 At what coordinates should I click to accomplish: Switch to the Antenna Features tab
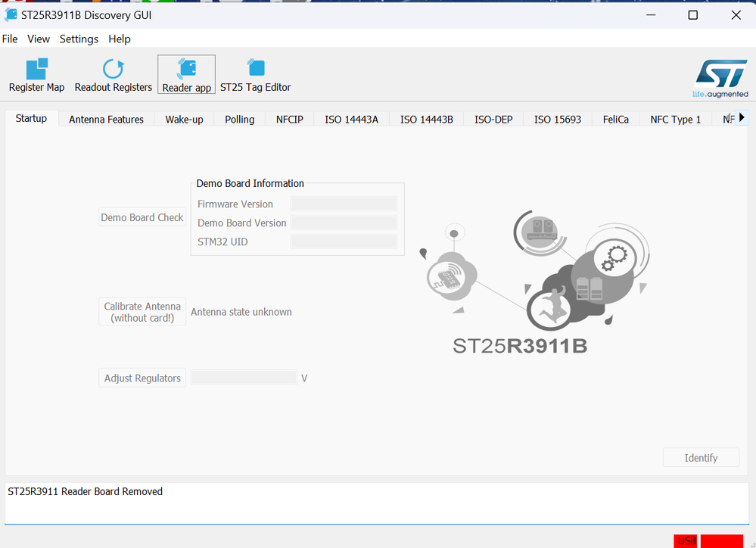[x=106, y=120]
